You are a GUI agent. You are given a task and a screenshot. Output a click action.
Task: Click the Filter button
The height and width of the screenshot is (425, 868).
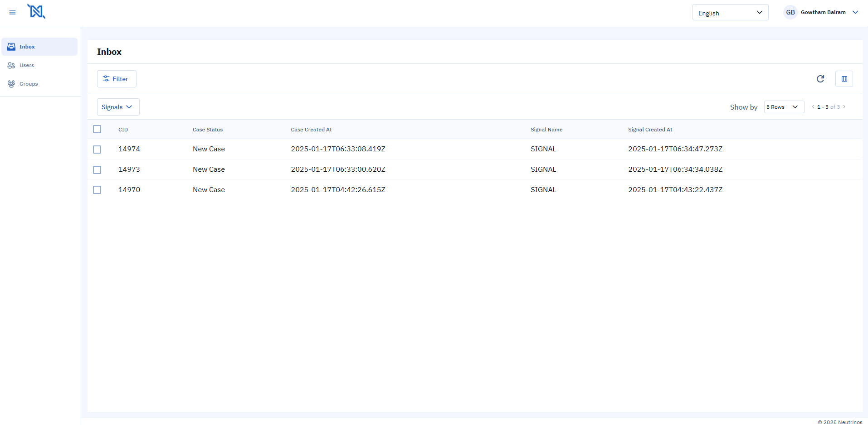[x=117, y=79]
